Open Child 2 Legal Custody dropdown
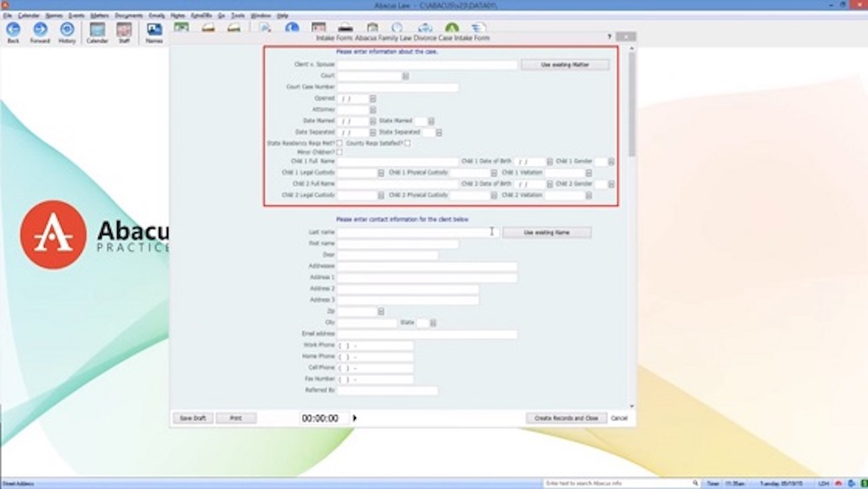 pyautogui.click(x=381, y=195)
